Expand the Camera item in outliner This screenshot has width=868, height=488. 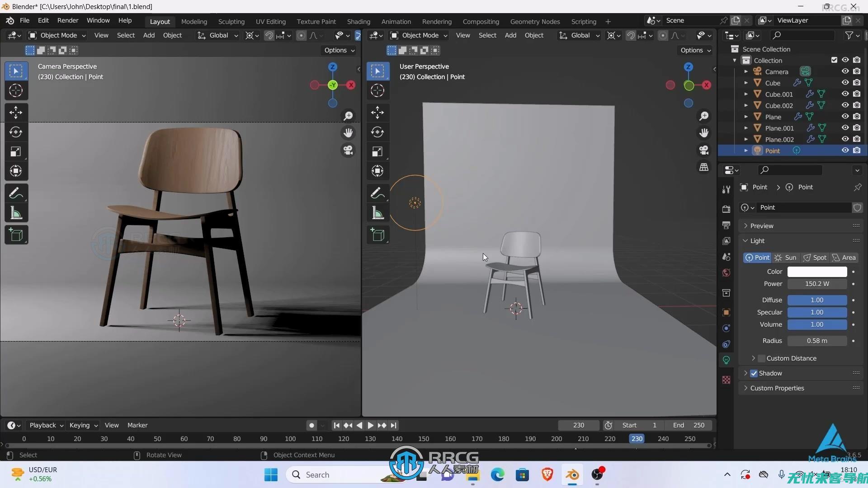746,71
